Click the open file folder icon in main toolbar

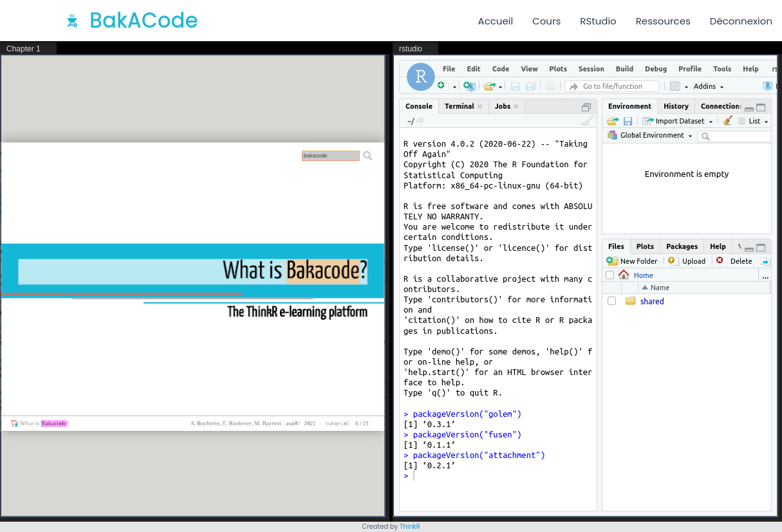[490, 86]
